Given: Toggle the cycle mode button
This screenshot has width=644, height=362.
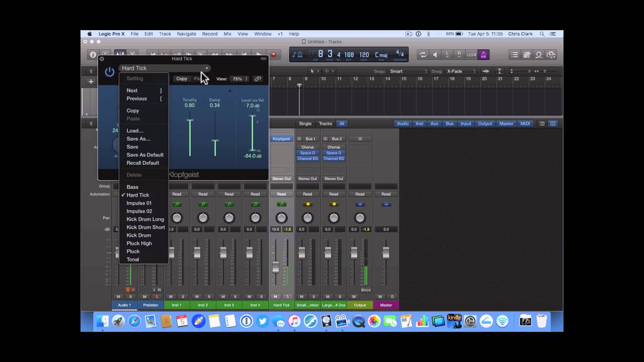Looking at the screenshot, I should click(423, 55).
